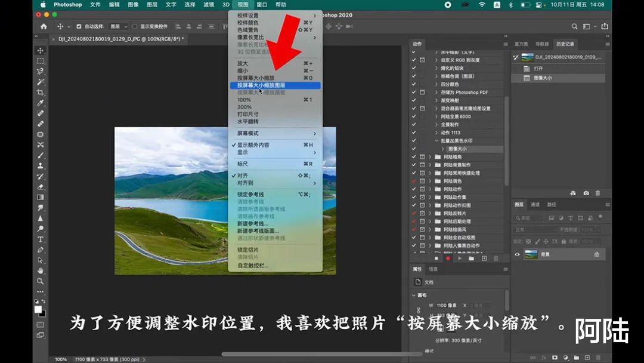Select the 打开 history state
The image size is (644, 363).
coord(558,69)
